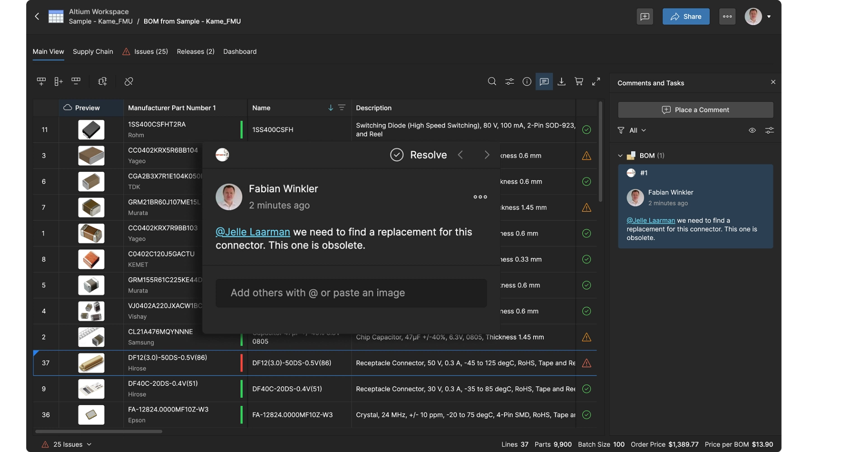This screenshot has width=868, height=452.
Task: Mark the comment as resolved
Action: [x=418, y=155]
